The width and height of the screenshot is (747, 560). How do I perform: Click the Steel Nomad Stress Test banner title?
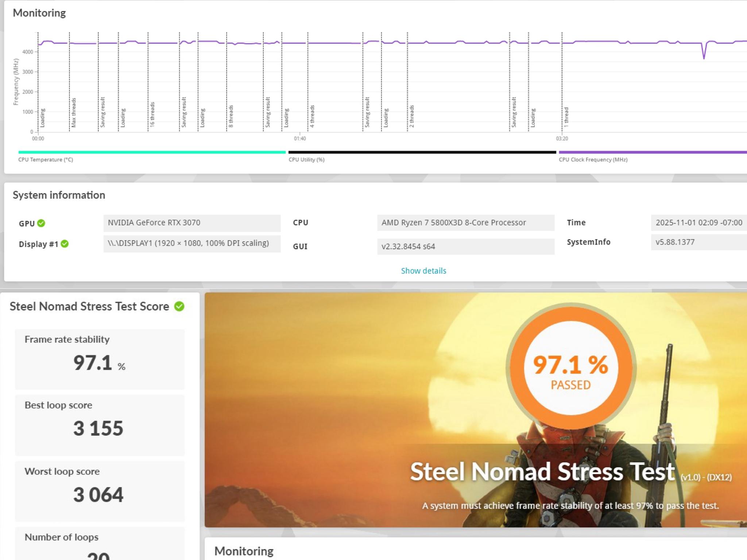point(542,471)
